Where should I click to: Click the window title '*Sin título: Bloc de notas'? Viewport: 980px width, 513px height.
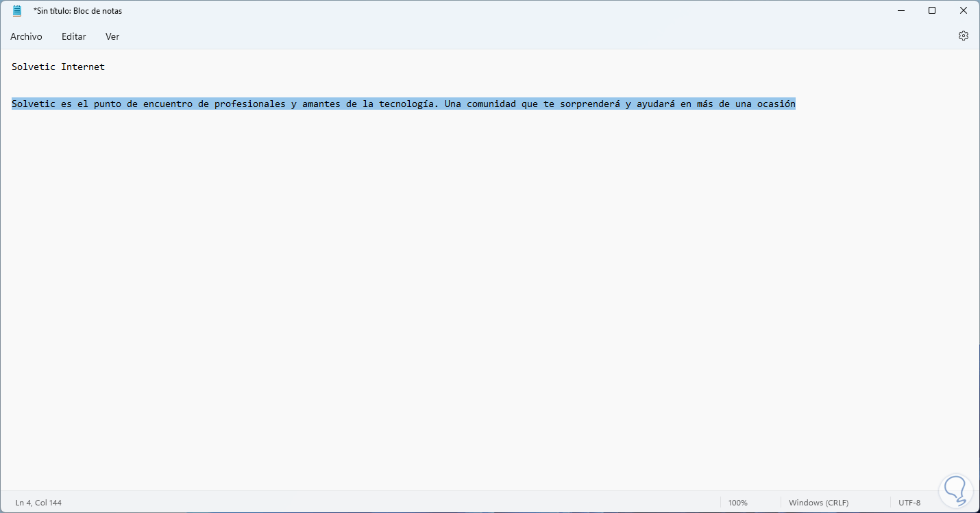(x=77, y=11)
